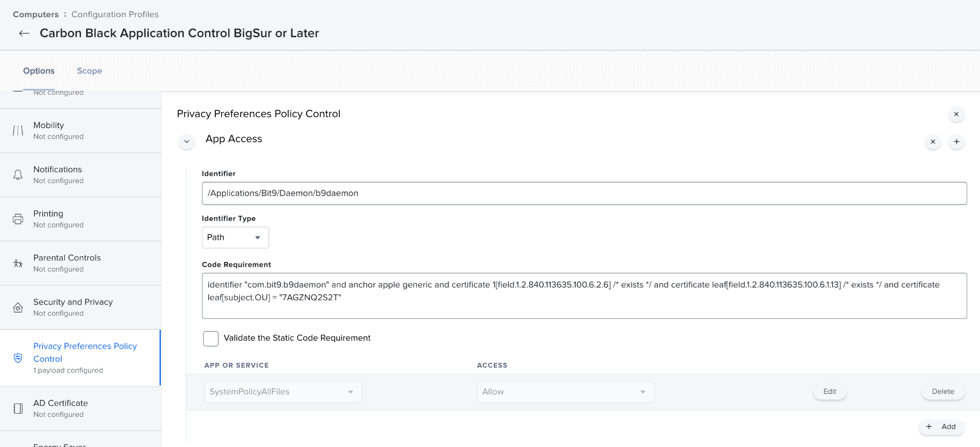
Task: Click the Mobility road icon
Action: (18, 131)
